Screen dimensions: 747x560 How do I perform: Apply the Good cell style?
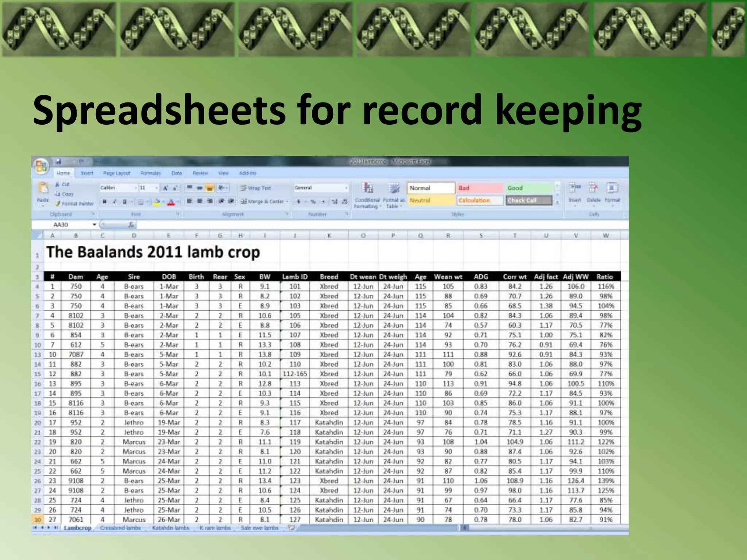click(529, 188)
